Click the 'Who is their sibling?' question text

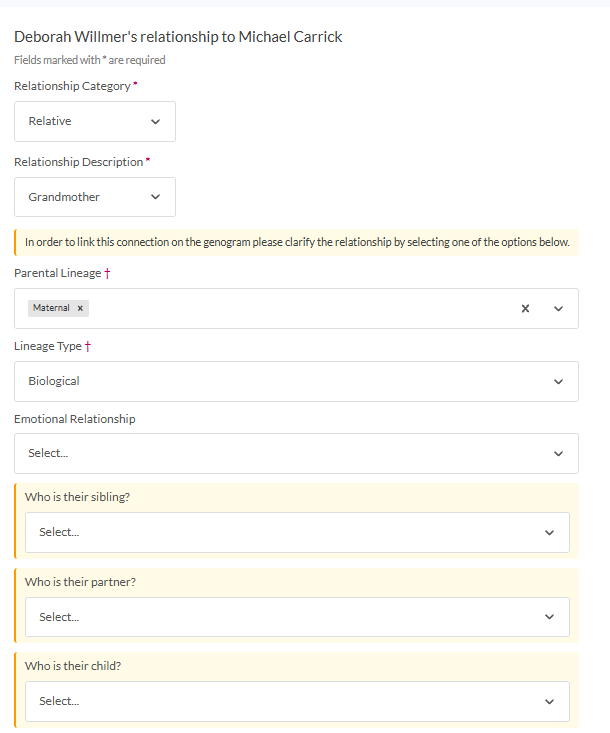pyautogui.click(x=78, y=497)
